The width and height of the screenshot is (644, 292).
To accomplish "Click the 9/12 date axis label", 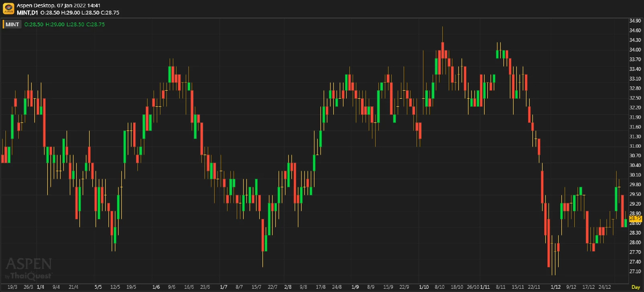I will point(571,287).
